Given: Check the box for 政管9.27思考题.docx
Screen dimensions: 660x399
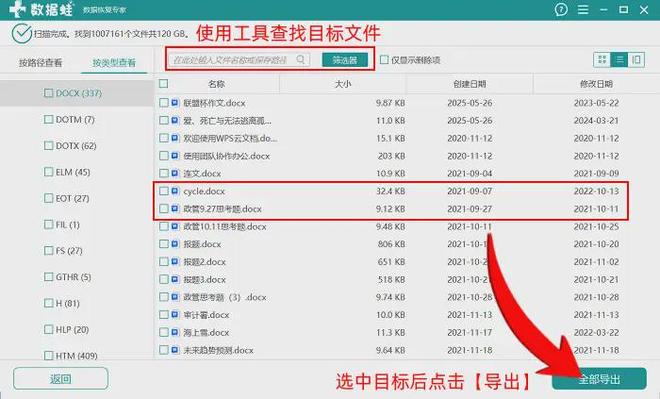Looking at the screenshot, I should point(164,209).
